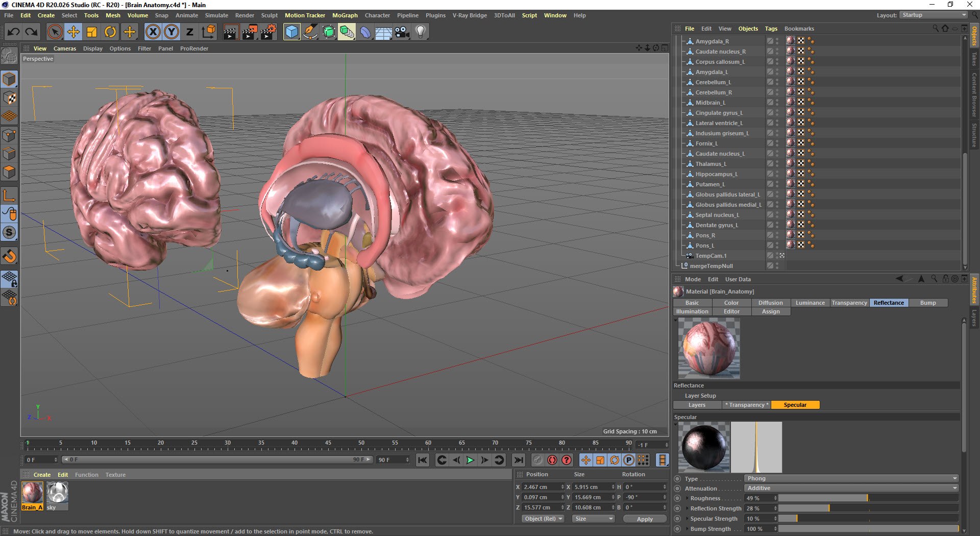This screenshot has height=536, width=980.
Task: Open the MoGraph menu
Action: 345,15
